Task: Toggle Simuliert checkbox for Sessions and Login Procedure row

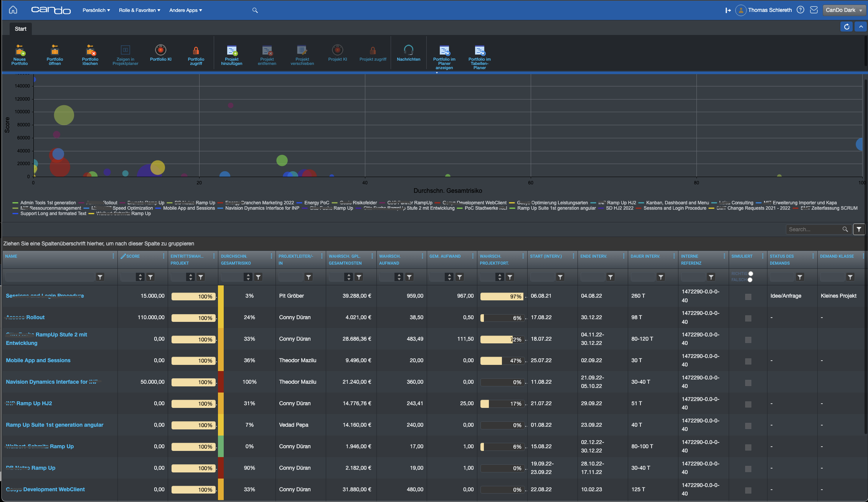Action: coord(748,297)
